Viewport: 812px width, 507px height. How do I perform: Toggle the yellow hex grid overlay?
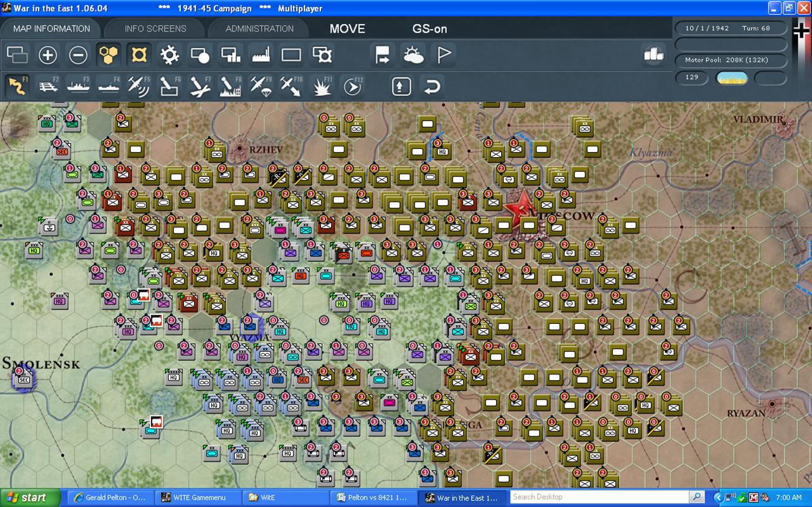[108, 56]
